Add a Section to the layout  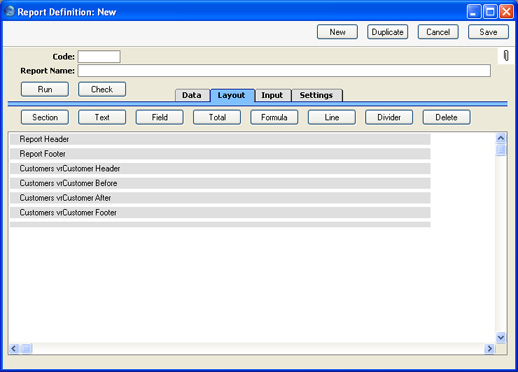click(x=45, y=117)
